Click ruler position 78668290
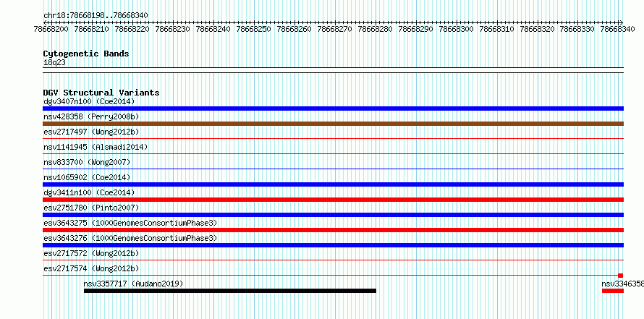This screenshot has width=644, height=319. click(416, 29)
